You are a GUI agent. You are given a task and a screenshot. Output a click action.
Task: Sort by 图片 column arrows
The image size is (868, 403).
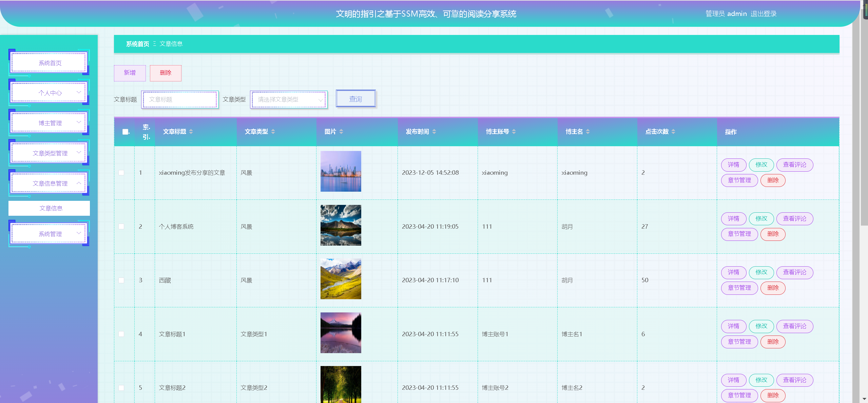(x=341, y=132)
